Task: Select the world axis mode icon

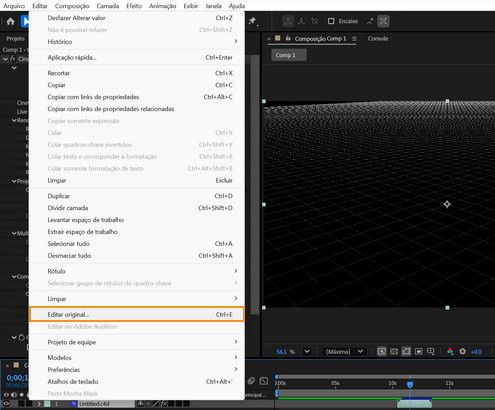Action: pos(301,21)
